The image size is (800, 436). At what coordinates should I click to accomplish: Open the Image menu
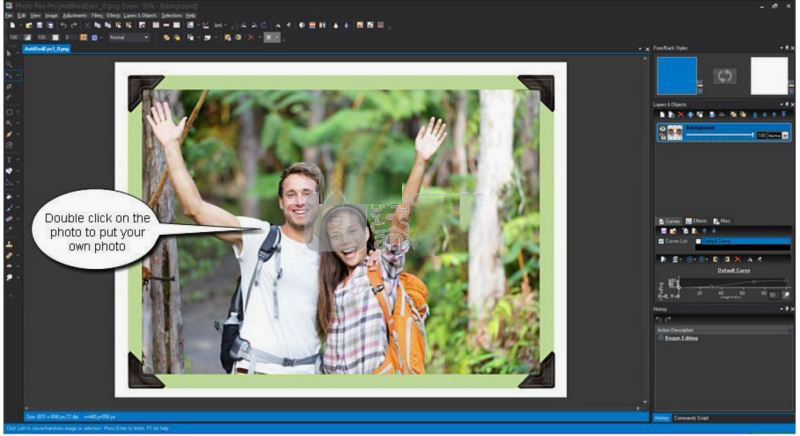52,16
